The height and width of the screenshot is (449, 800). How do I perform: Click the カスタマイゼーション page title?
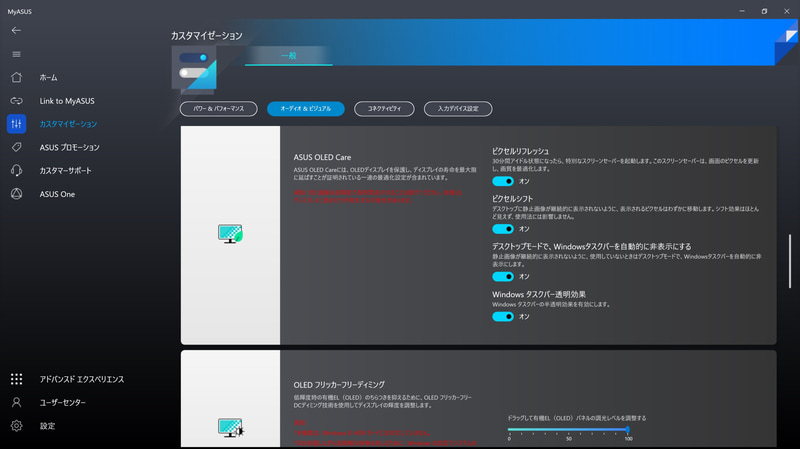[x=207, y=36]
